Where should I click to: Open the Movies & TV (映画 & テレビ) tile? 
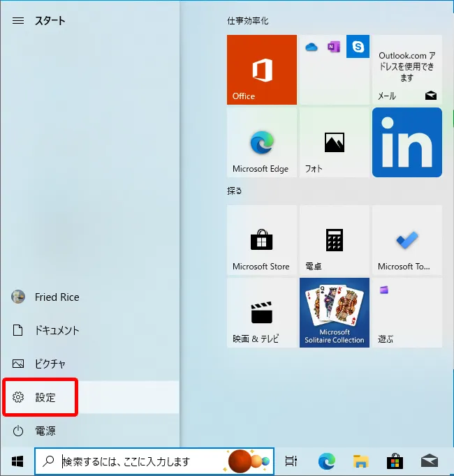click(262, 313)
